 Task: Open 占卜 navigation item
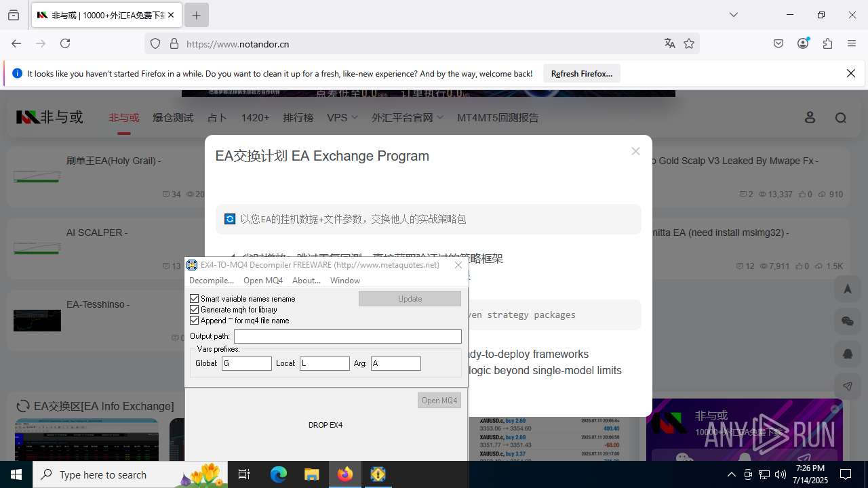pyautogui.click(x=217, y=117)
